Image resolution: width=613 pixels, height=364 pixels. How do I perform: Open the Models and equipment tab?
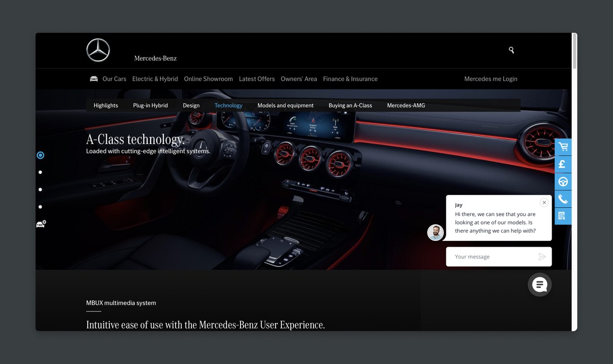pos(285,106)
